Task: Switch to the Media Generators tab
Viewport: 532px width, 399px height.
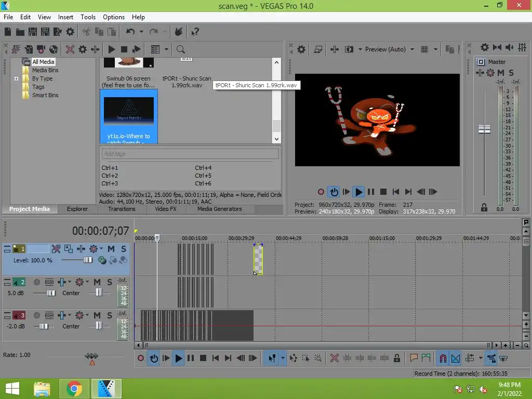Action: click(x=220, y=209)
